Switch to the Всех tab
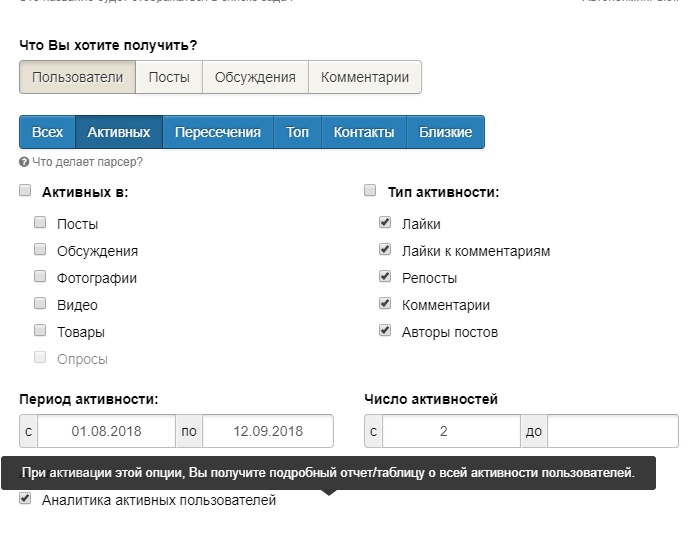The height and width of the screenshot is (533, 692). point(47,132)
